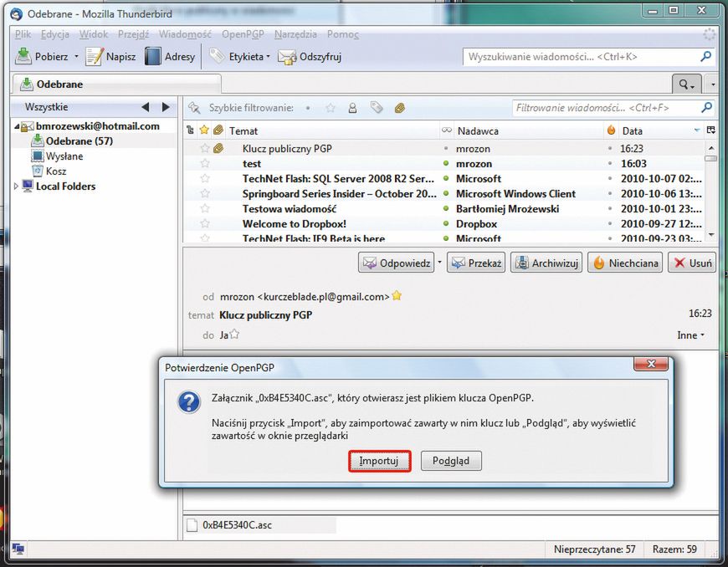Toggle the unread quick filter dot

(308, 108)
